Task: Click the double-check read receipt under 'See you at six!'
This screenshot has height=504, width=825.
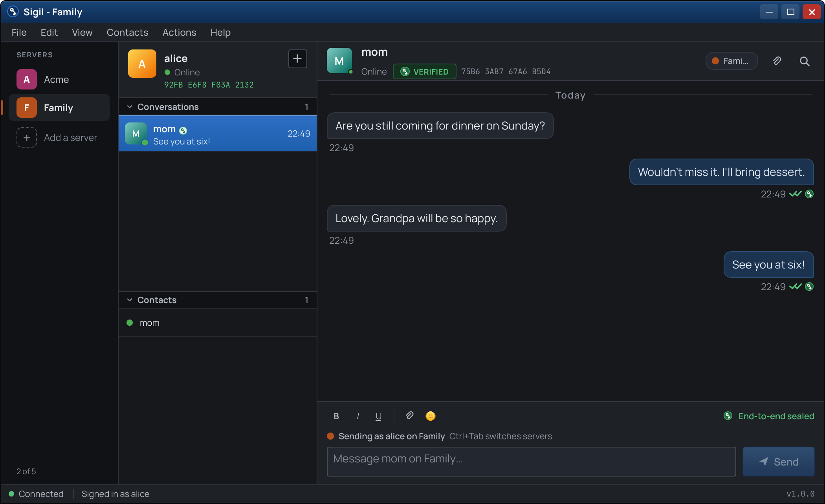Action: pyautogui.click(x=795, y=287)
